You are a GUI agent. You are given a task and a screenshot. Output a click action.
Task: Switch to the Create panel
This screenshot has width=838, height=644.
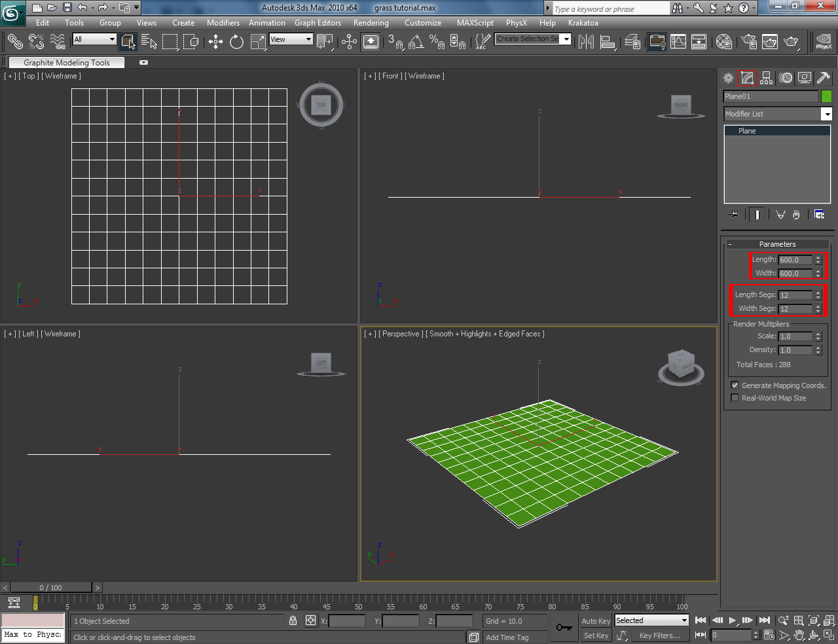tap(728, 78)
